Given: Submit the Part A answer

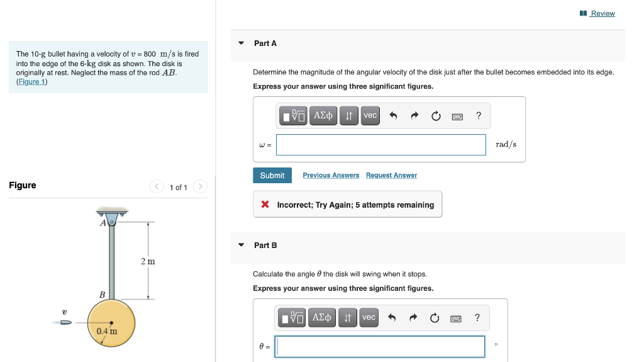Looking at the screenshot, I should (x=272, y=175).
